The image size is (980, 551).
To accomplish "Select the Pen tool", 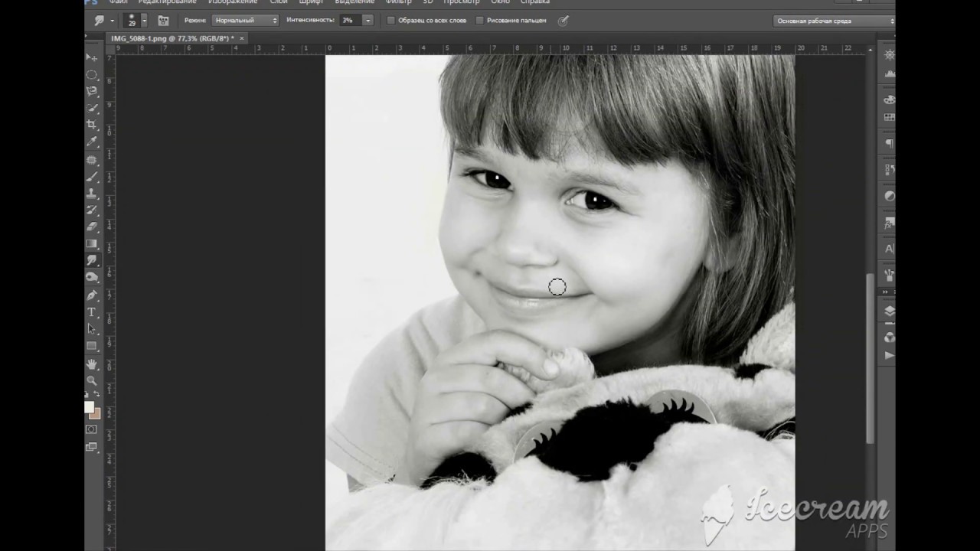I will pyautogui.click(x=92, y=295).
